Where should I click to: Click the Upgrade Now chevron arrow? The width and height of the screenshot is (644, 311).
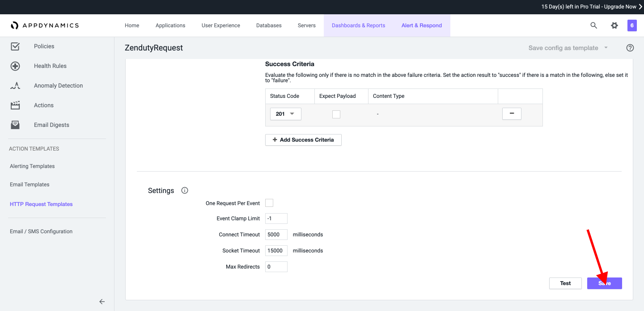point(640,7)
